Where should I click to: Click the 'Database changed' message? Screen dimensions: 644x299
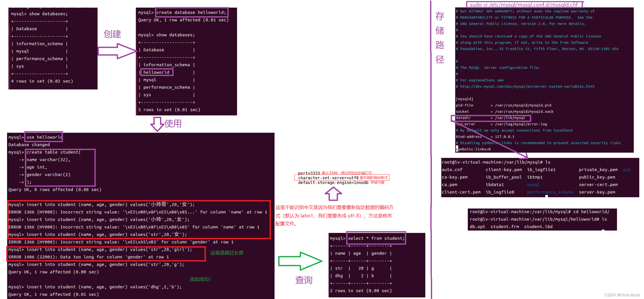pos(29,145)
